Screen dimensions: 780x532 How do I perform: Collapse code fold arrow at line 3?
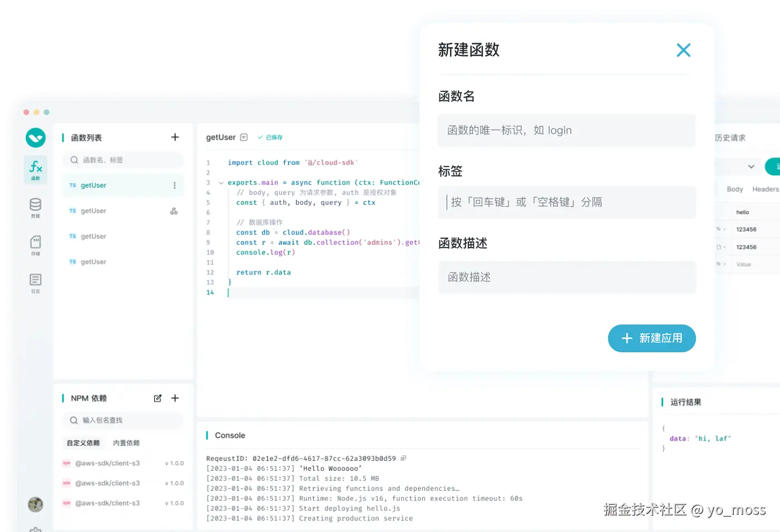click(221, 183)
